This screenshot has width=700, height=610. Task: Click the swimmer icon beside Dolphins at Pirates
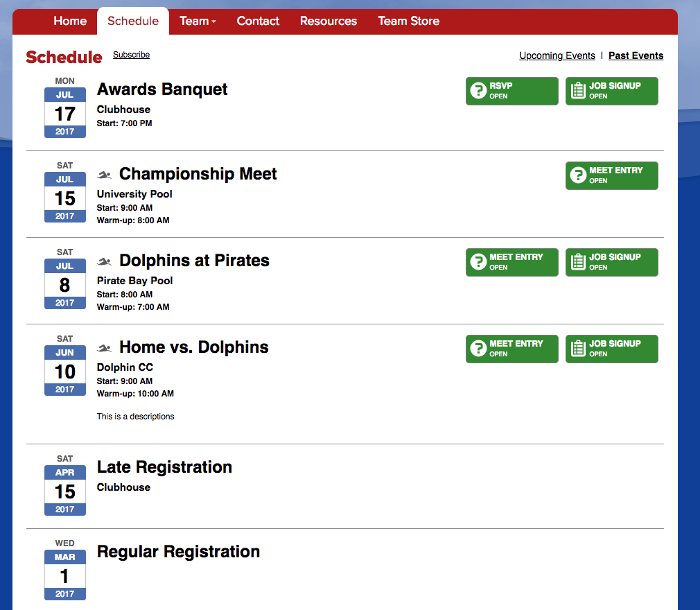pos(104,261)
